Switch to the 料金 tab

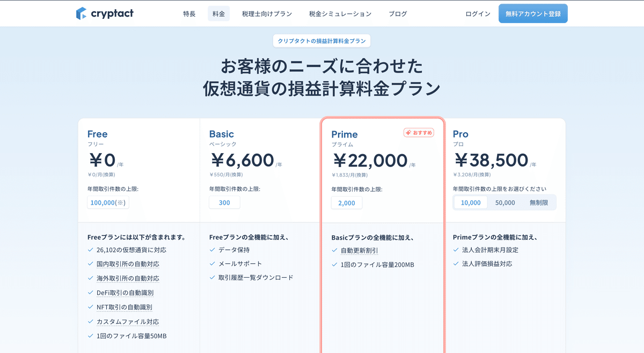tap(218, 13)
